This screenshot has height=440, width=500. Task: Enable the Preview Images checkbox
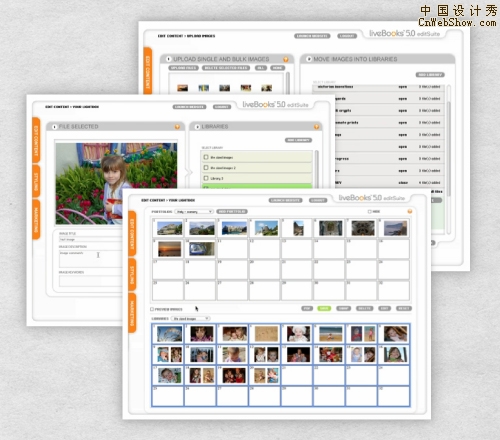coord(152,309)
